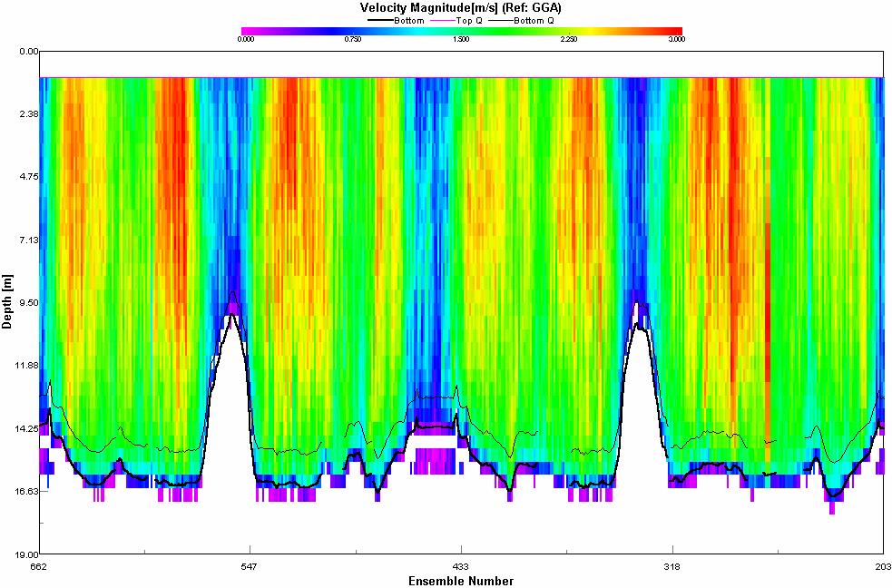This screenshot has height=588, width=892.
Task: Click the 1.500 color scale label
Action: point(461,40)
